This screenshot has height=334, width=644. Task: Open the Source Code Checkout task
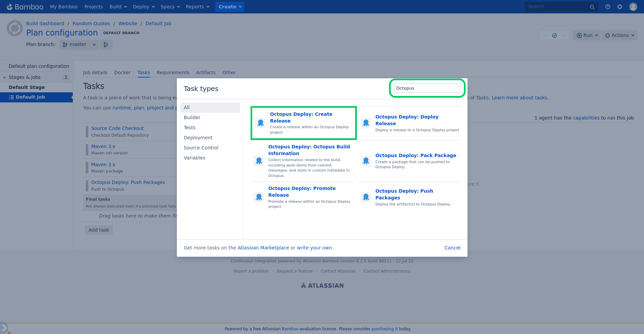coord(117,128)
